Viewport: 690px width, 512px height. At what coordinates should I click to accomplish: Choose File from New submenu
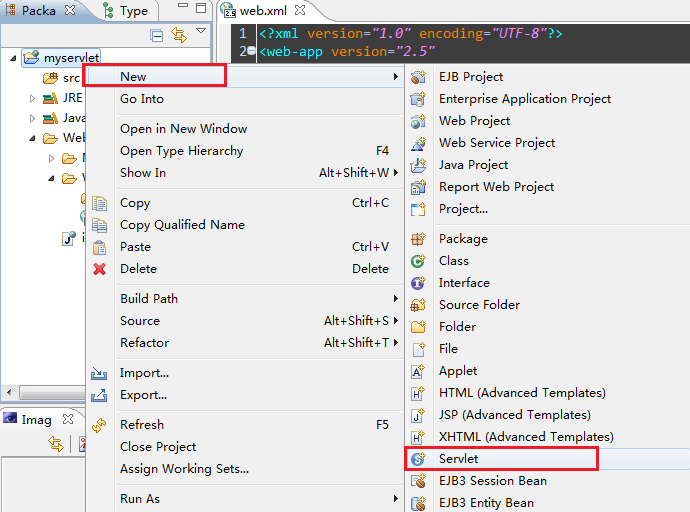448,349
